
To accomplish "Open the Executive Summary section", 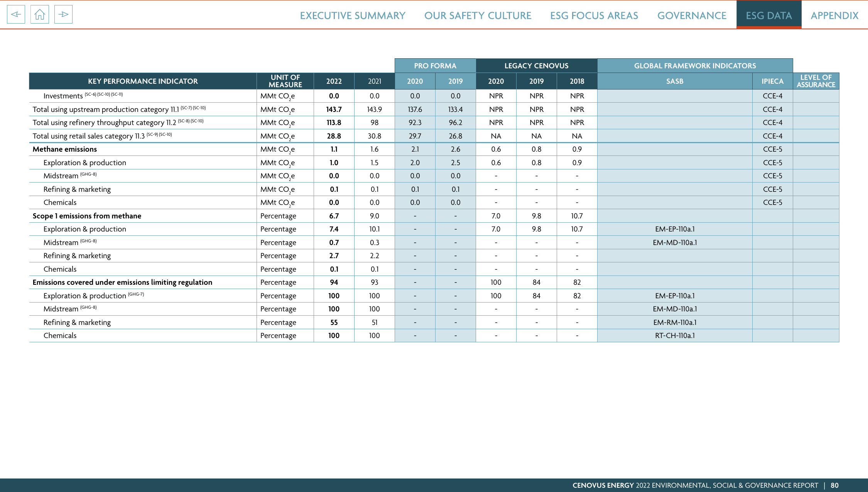I will (x=353, y=15).
